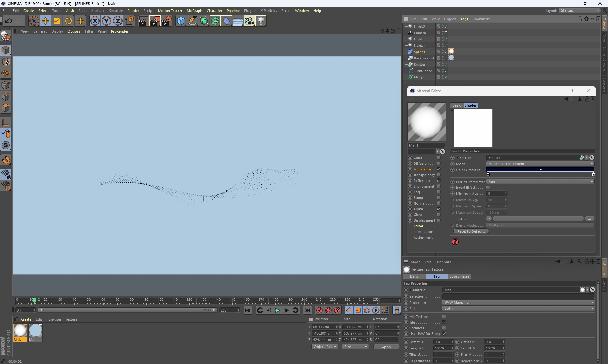Select the Rotate tool
This screenshot has width=608, height=364.
(68, 21)
